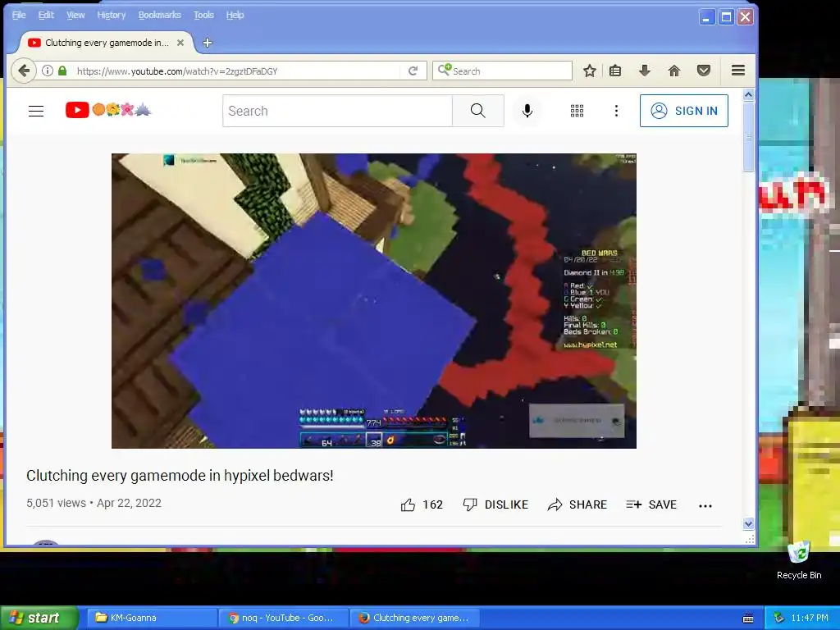840x630 pixels.
Task: Select the Clutching every gamemode tab
Action: coord(106,43)
